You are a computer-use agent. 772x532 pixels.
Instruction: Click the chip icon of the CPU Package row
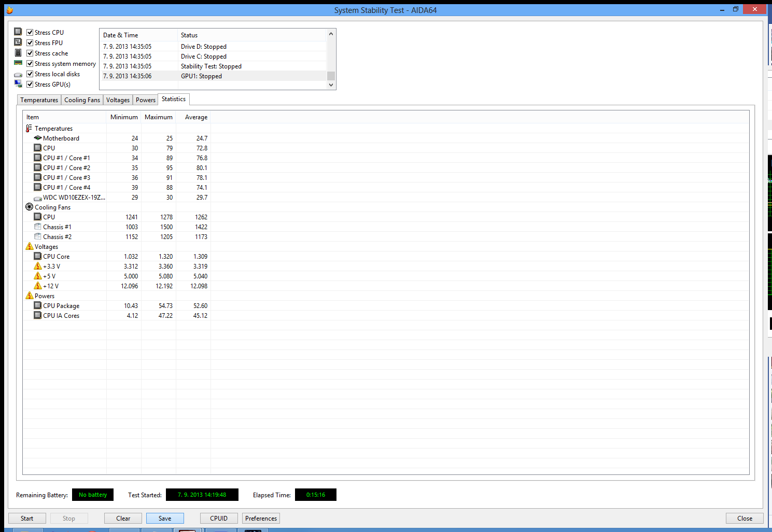point(38,305)
